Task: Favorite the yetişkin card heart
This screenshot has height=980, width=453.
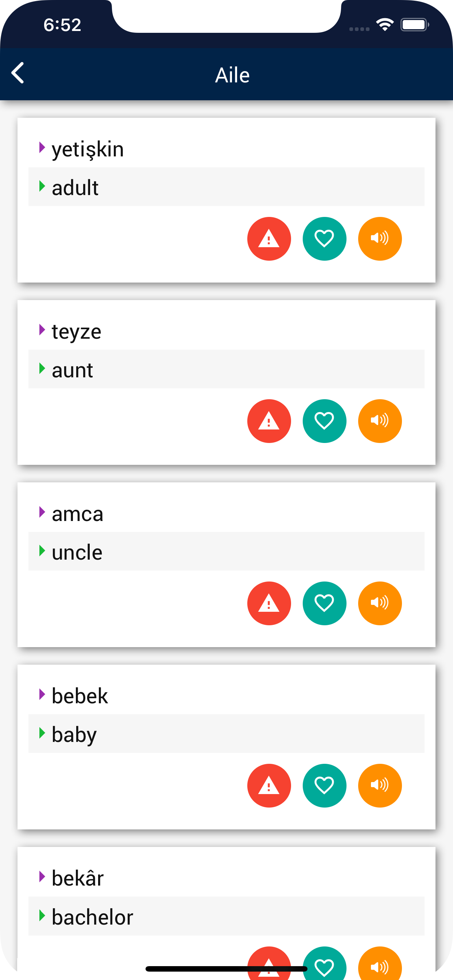Action: pos(324,238)
